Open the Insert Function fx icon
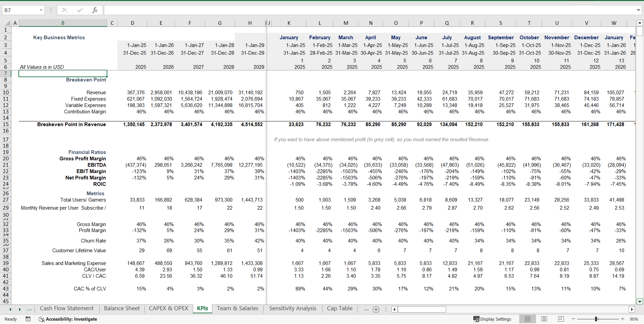 (x=95, y=10)
